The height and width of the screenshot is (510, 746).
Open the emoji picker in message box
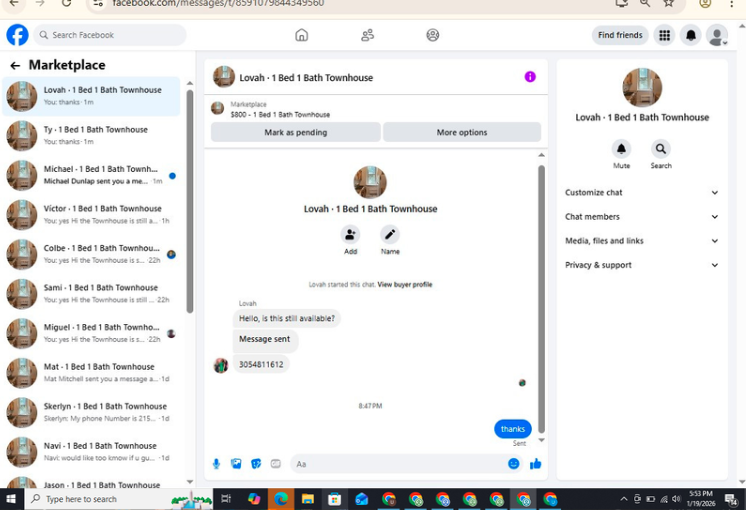(x=513, y=464)
